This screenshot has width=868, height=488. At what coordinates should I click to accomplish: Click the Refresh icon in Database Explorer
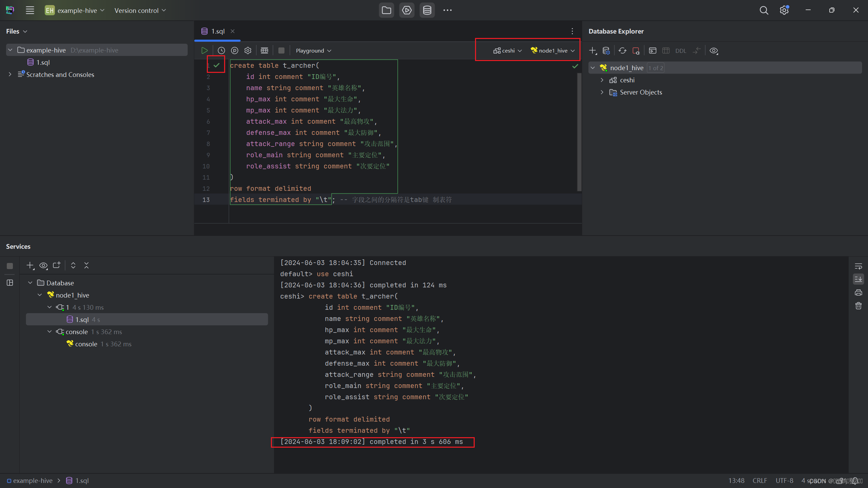tap(622, 50)
